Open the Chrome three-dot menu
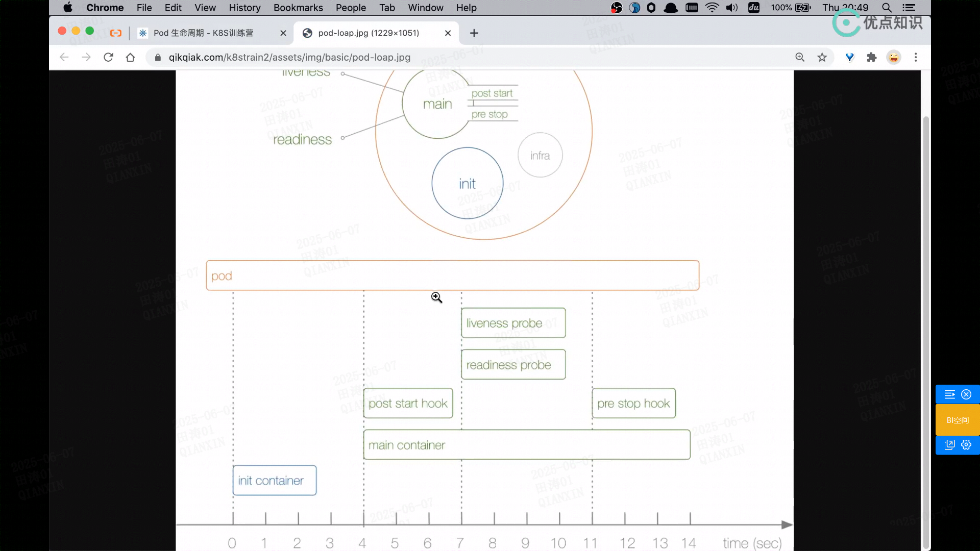This screenshot has width=980, height=551. point(916,57)
